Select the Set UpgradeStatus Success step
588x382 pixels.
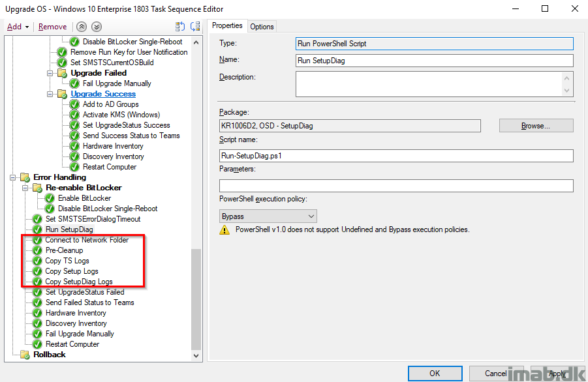click(x=127, y=125)
